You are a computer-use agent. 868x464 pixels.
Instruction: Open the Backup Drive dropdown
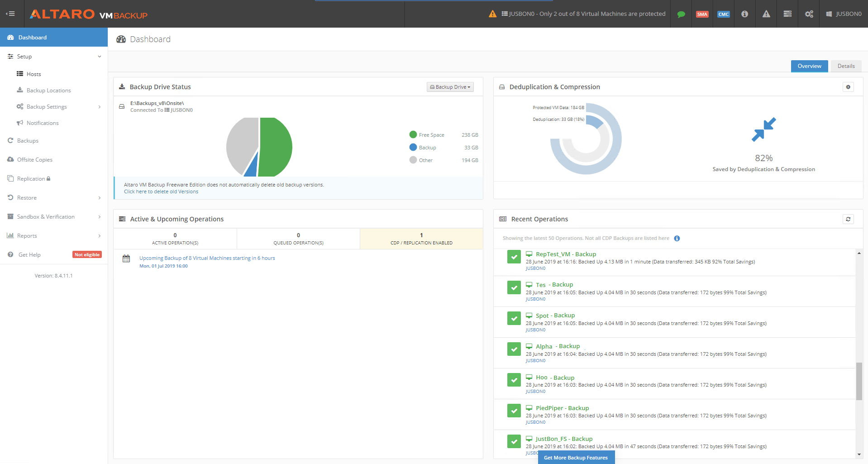pyautogui.click(x=450, y=87)
